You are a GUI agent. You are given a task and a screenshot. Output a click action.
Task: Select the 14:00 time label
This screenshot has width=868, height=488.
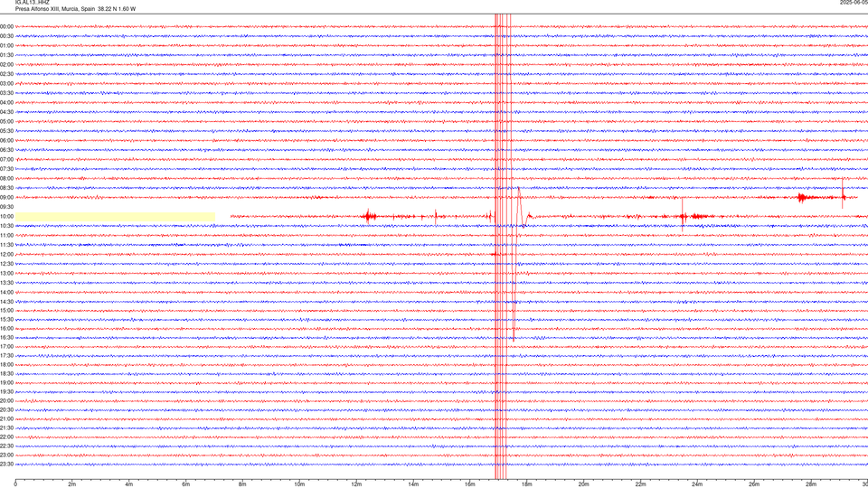[x=6, y=292]
